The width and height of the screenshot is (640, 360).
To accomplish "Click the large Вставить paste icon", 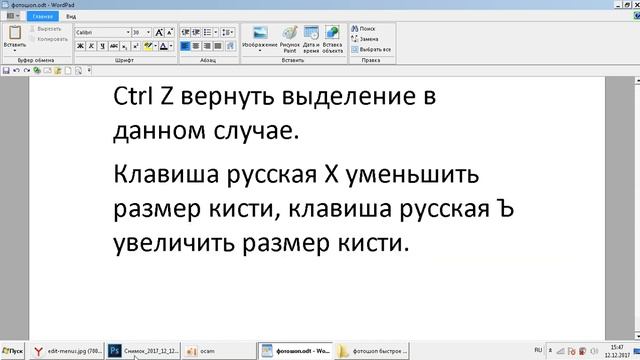I will coord(15,33).
